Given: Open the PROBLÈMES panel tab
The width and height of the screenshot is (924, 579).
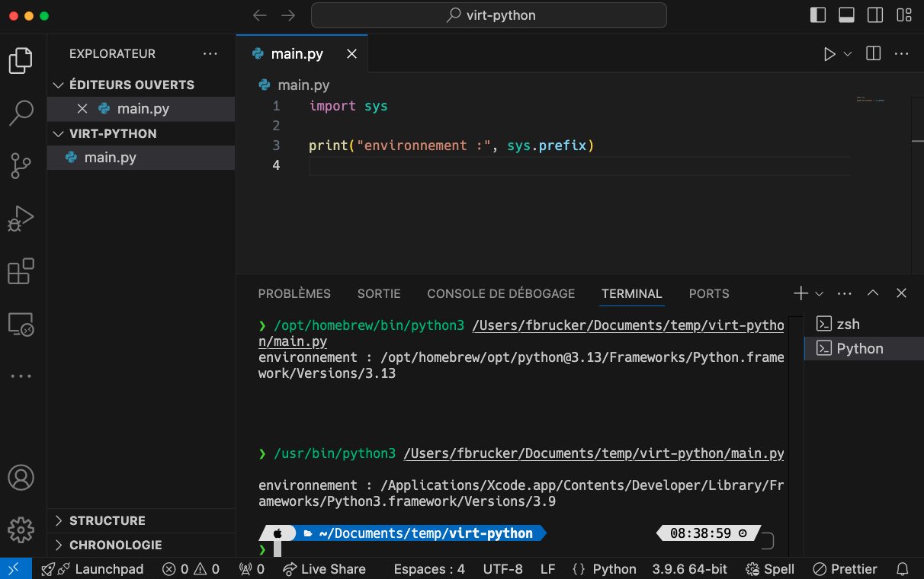Looking at the screenshot, I should (294, 293).
